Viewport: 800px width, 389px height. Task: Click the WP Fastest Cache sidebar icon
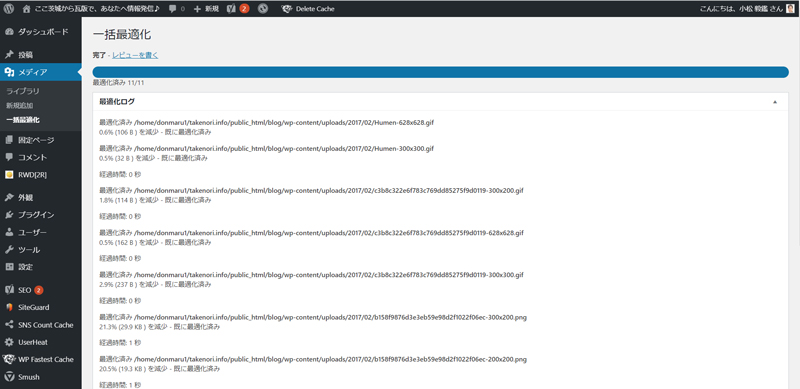point(9,359)
